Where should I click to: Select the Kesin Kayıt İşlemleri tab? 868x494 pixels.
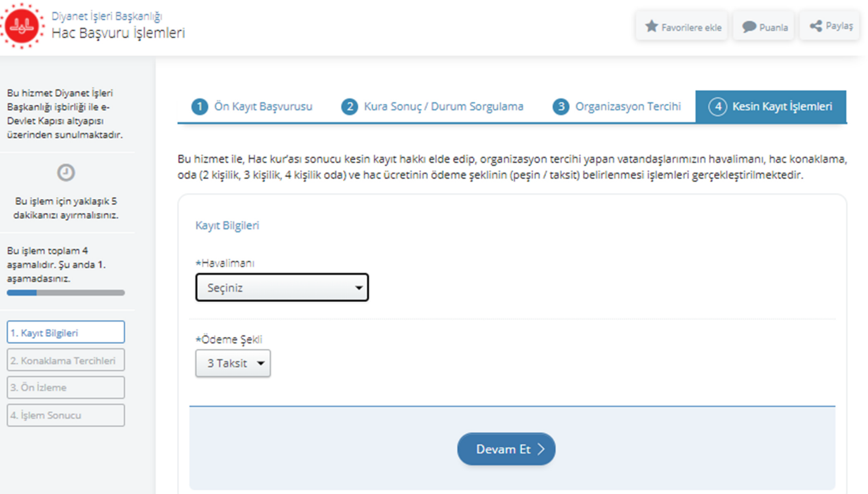771,106
